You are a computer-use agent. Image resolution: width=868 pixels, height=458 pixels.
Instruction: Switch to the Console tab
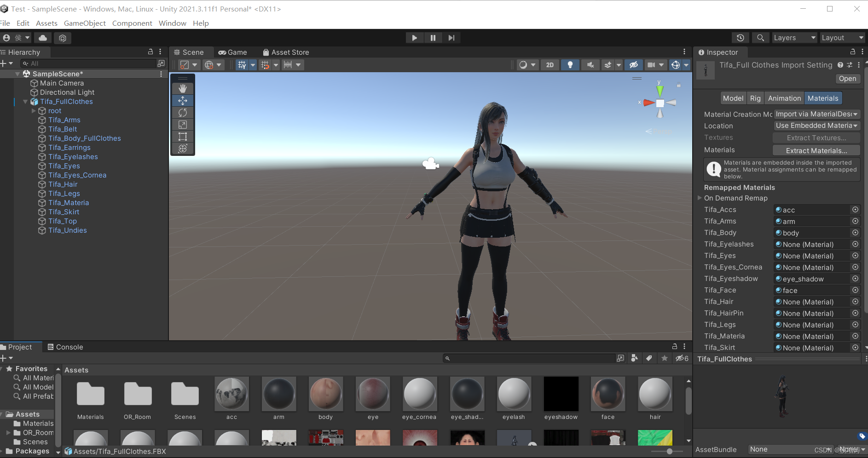[x=65, y=347]
